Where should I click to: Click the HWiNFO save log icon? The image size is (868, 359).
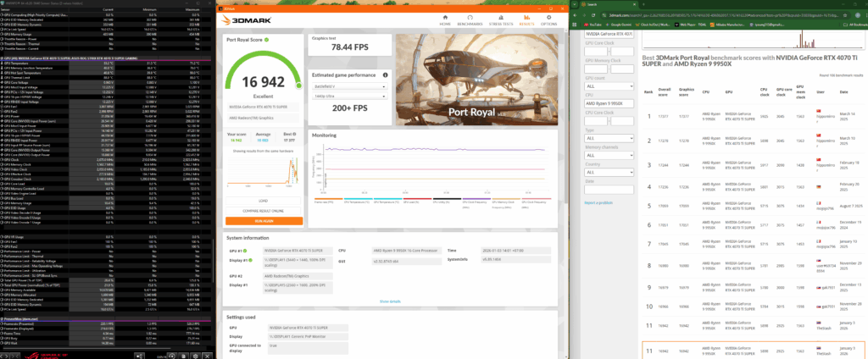183,356
